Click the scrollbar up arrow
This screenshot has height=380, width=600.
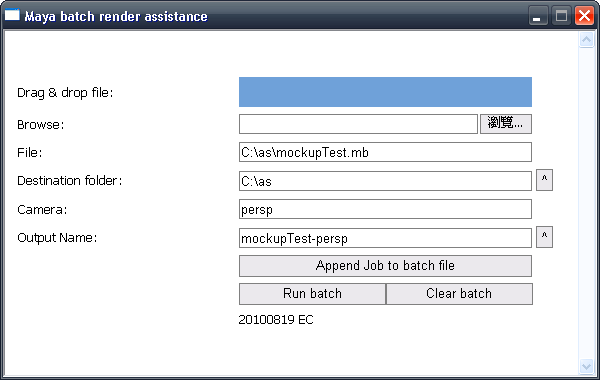(586, 39)
